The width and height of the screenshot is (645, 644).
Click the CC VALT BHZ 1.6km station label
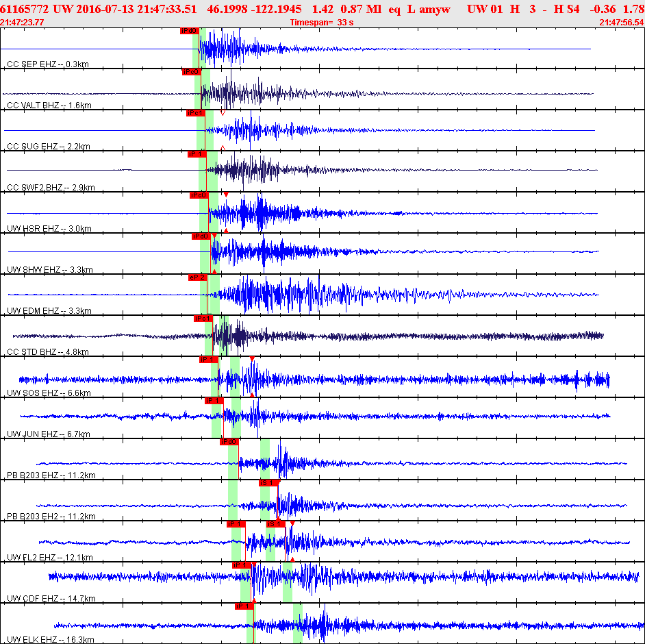[x=49, y=106]
